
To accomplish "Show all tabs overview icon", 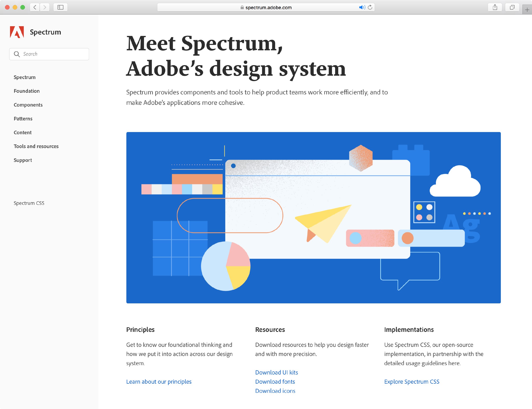I will (512, 7).
